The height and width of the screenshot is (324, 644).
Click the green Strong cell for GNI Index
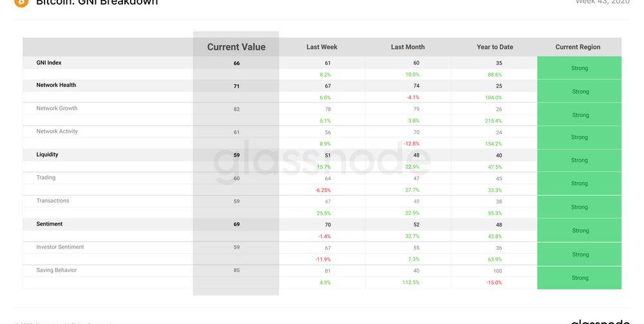click(580, 68)
